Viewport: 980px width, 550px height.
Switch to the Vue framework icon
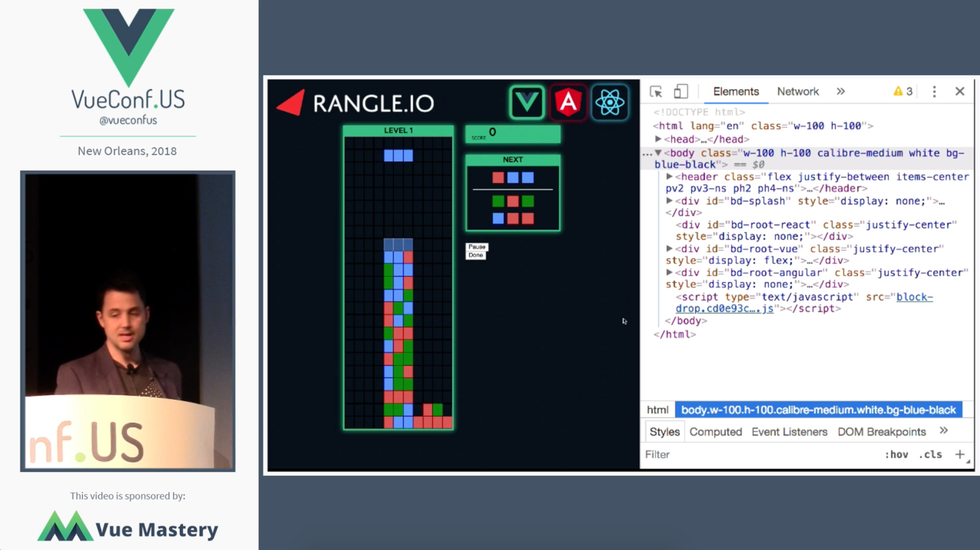527,103
